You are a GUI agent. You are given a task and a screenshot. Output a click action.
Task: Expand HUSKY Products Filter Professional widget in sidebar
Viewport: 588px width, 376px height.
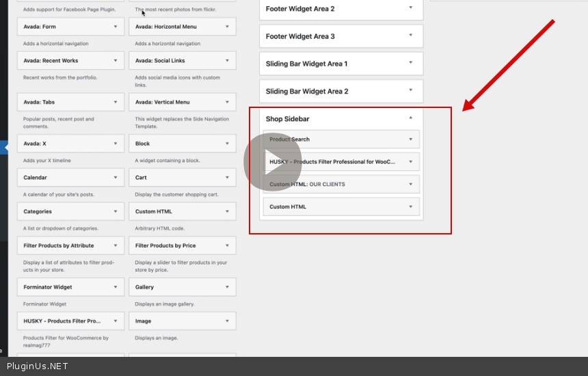point(410,162)
